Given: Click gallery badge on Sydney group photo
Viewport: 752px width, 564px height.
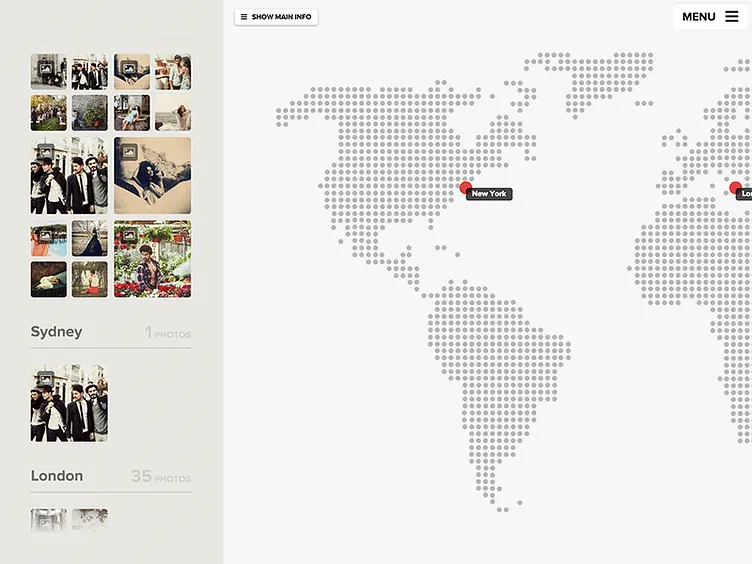Looking at the screenshot, I should [45, 380].
